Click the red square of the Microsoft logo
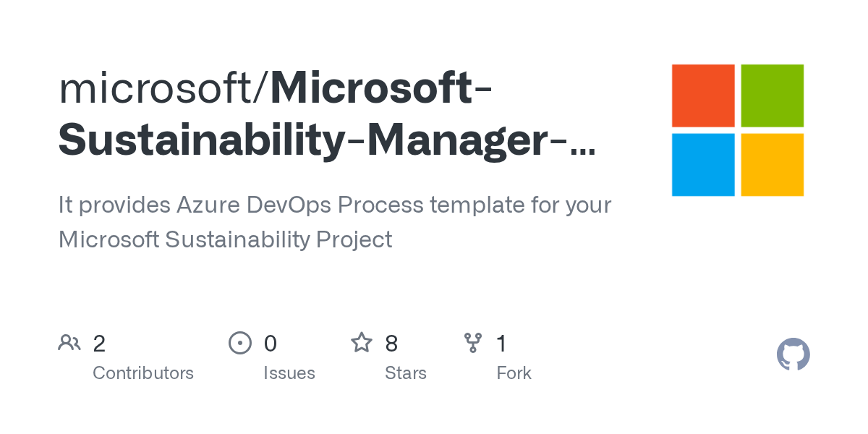The width and height of the screenshot is (868, 434). (703, 95)
